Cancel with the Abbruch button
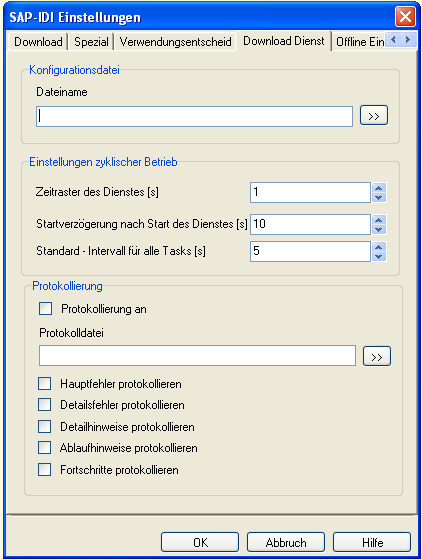Viewport: 422px width, 560px height. [x=286, y=542]
